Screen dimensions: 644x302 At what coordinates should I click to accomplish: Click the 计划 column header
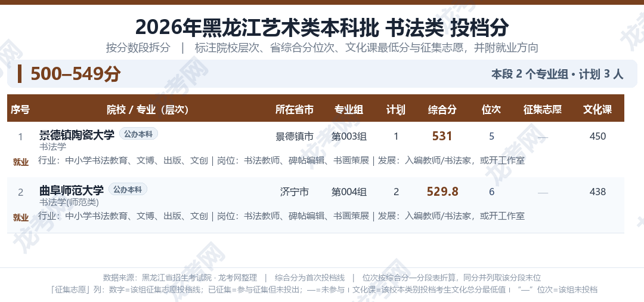pos(396,109)
